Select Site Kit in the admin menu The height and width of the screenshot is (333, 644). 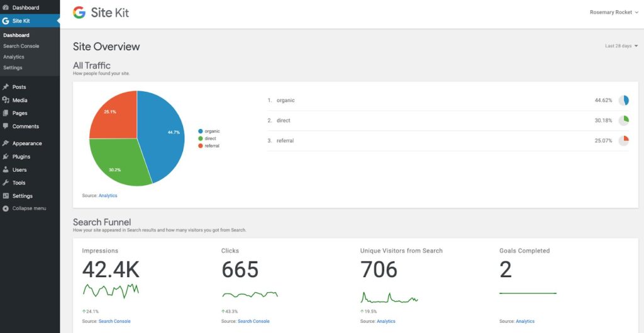[x=30, y=21]
